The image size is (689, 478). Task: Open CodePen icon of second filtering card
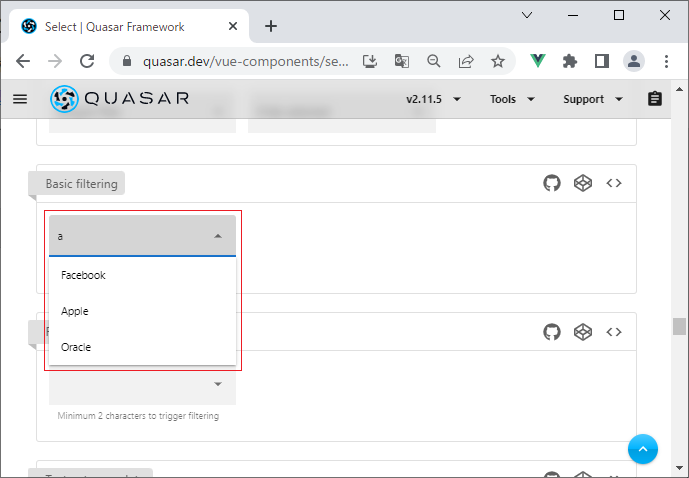[583, 332]
